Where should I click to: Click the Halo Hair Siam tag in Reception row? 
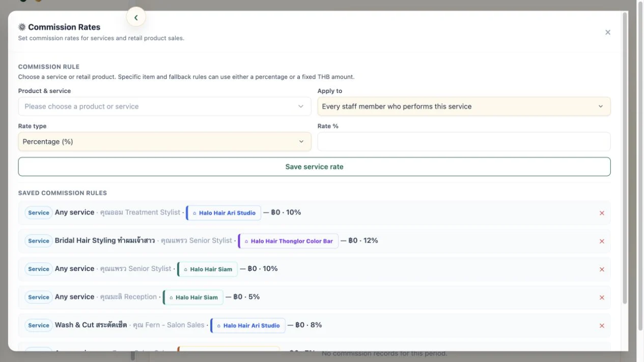point(193,297)
